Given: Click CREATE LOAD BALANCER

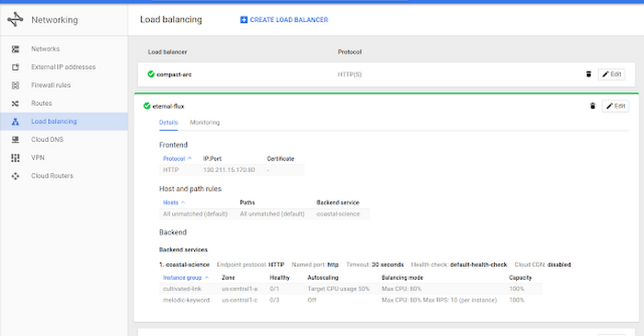Looking at the screenshot, I should pos(284,19).
